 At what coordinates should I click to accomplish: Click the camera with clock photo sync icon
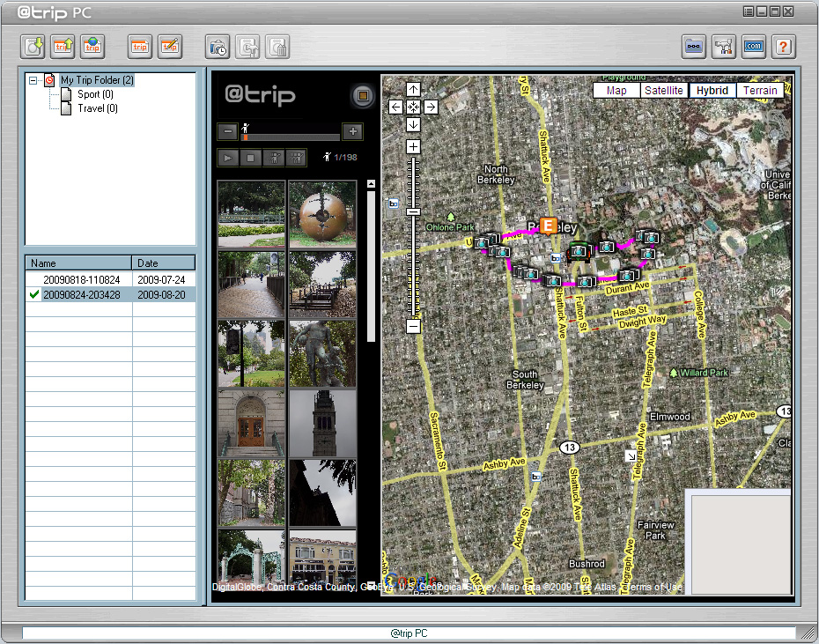pyautogui.click(x=218, y=46)
